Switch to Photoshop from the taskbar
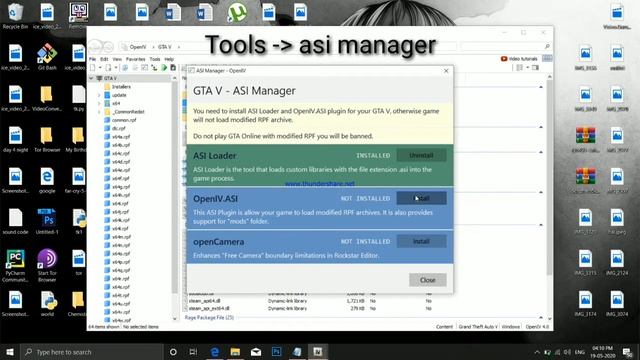The width and height of the screenshot is (640, 360). [276, 352]
